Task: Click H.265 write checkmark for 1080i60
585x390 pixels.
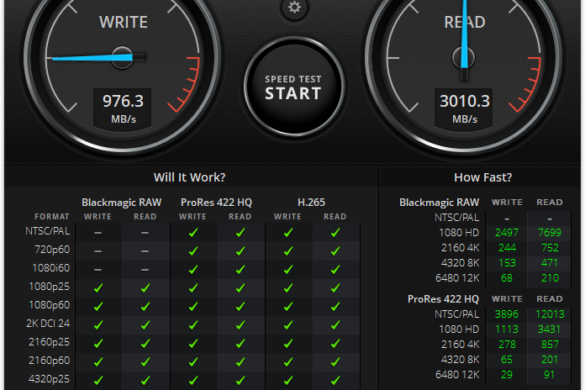Action: pos(288,269)
